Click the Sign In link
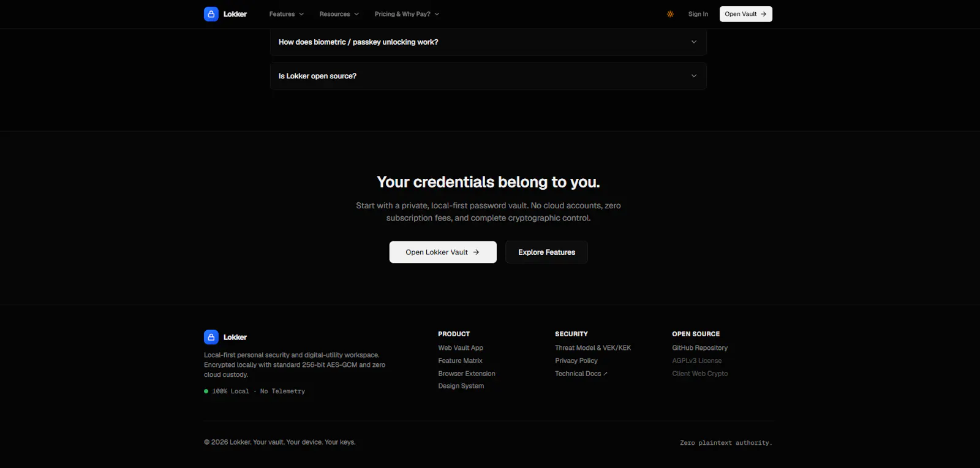Viewport: 980px width, 468px height. (x=698, y=14)
